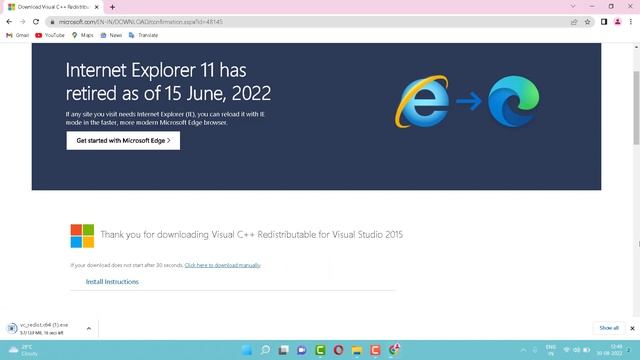Open the taskbar clock and date
The image size is (640, 360).
tap(610, 350)
